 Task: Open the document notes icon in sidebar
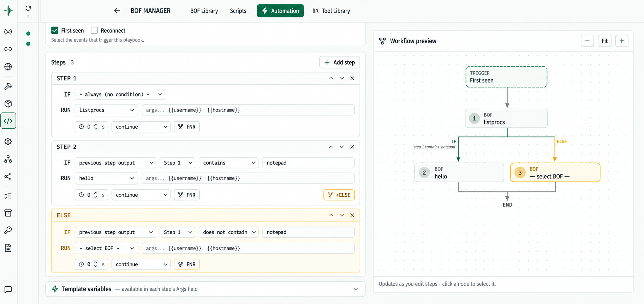(x=8, y=248)
